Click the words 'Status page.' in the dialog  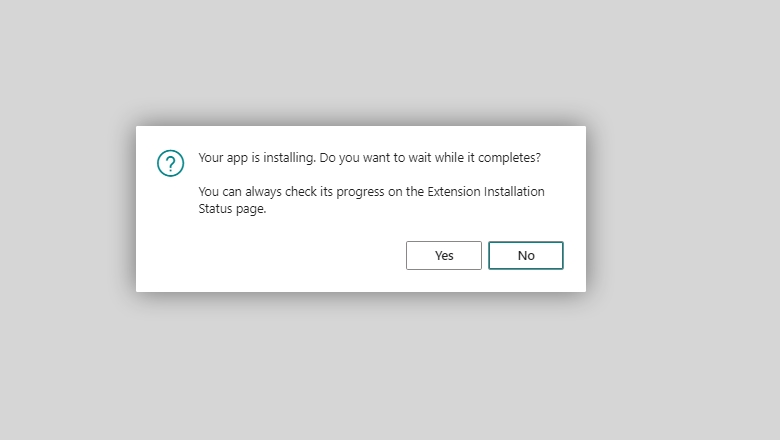[232, 209]
